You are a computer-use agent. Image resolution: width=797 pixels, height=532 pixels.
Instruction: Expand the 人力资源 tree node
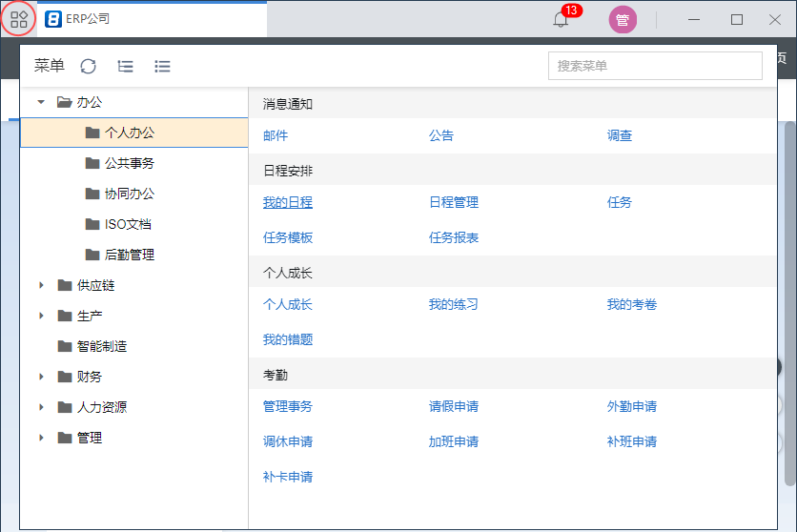(x=40, y=407)
